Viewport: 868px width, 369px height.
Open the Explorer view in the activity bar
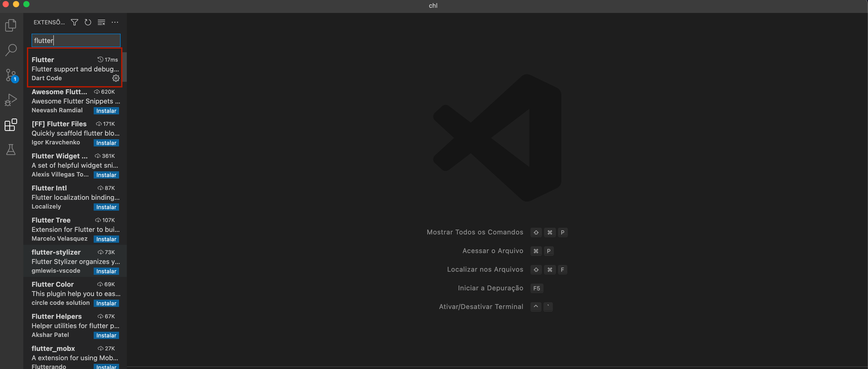pyautogui.click(x=11, y=25)
